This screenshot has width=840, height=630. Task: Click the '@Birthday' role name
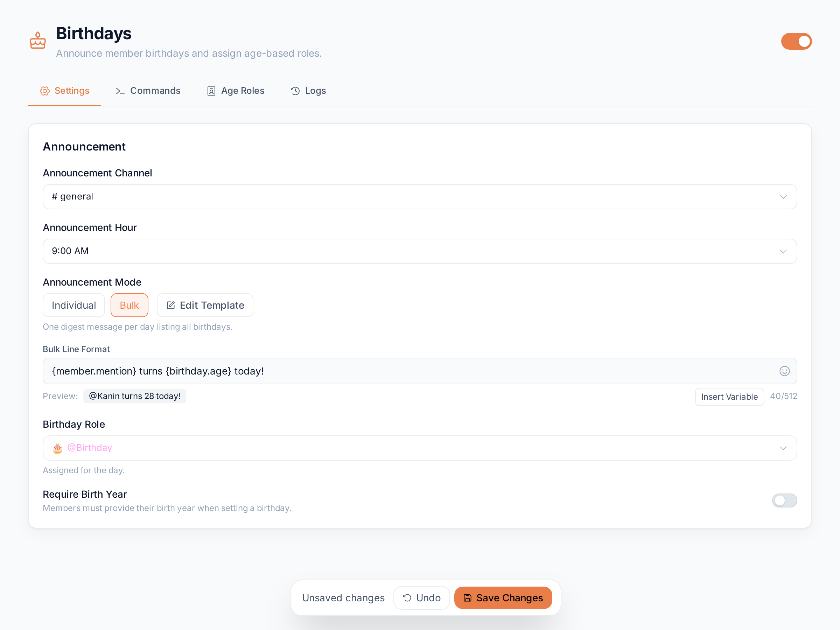coord(90,448)
